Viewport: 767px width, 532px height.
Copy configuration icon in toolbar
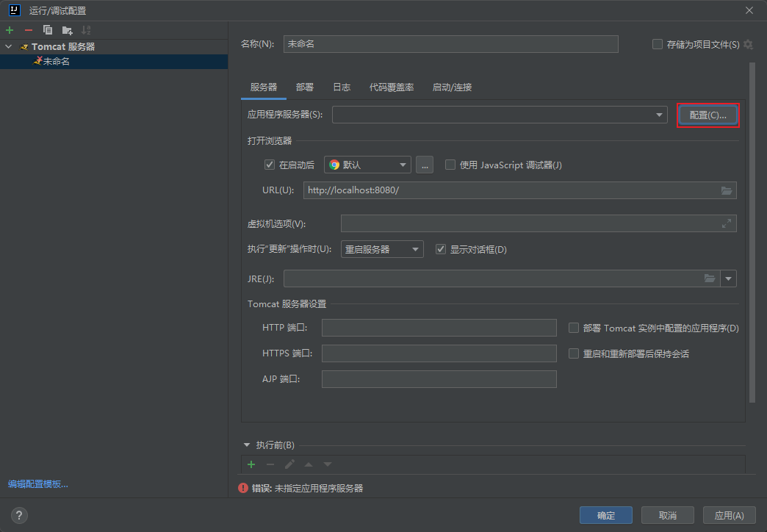pyautogui.click(x=48, y=30)
